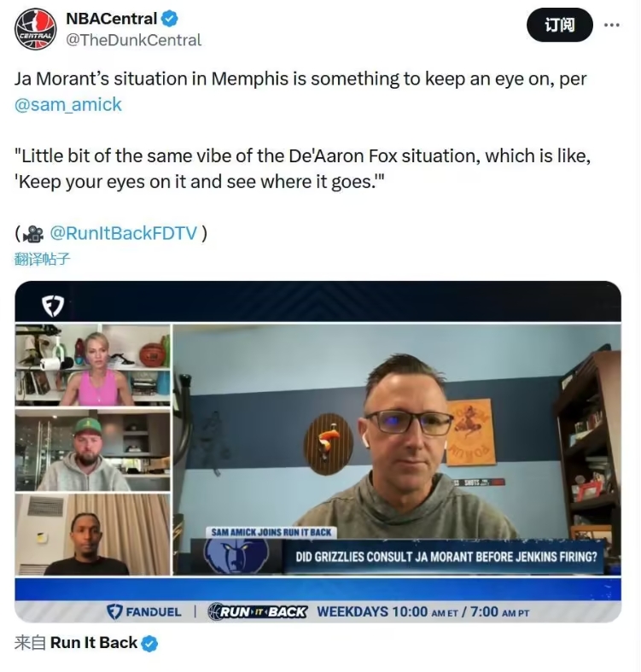Click the blue verified badge beside NBACentral
The width and height of the screenshot is (641, 672).
(x=170, y=19)
